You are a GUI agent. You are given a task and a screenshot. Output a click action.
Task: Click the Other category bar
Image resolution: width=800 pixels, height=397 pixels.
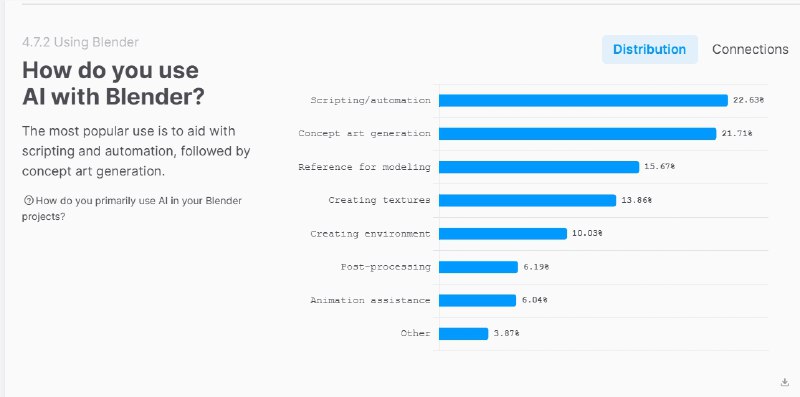tap(463, 333)
